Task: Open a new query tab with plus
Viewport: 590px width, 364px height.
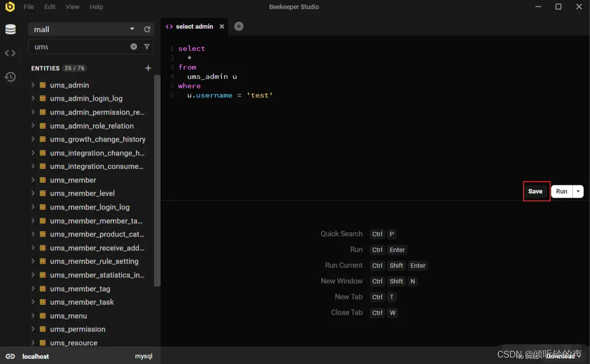Action: pyautogui.click(x=238, y=26)
